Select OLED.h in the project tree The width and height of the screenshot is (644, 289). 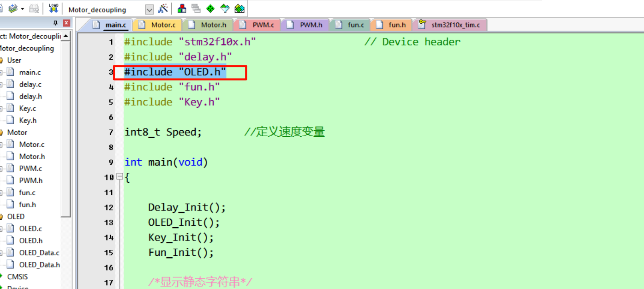31,240
